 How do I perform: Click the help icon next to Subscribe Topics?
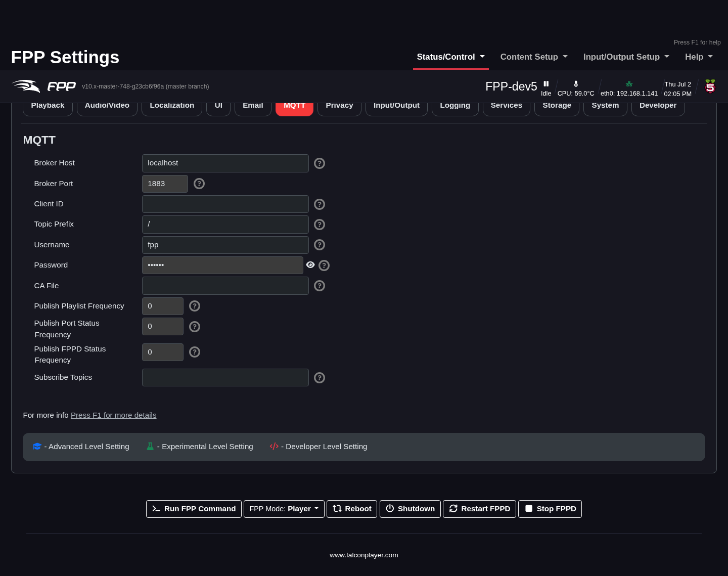tap(320, 378)
